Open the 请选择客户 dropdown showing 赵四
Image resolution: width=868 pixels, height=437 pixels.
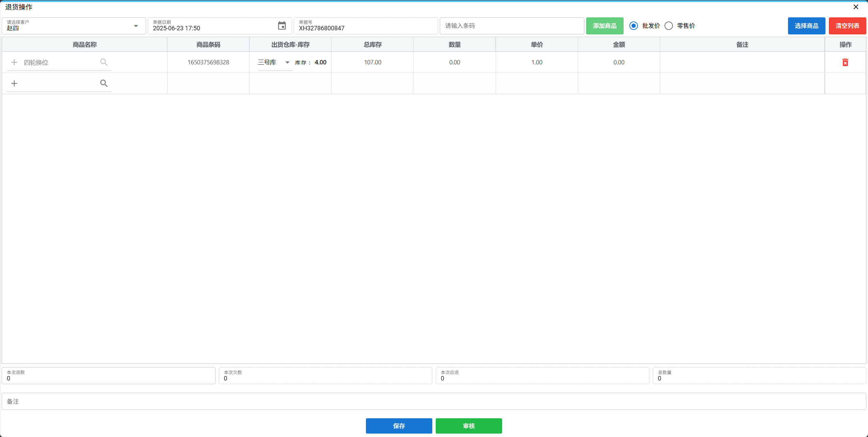[74, 26]
